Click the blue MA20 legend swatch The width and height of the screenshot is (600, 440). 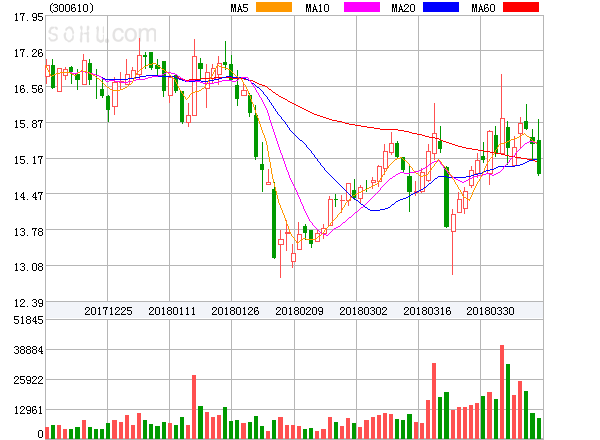coord(441,7)
